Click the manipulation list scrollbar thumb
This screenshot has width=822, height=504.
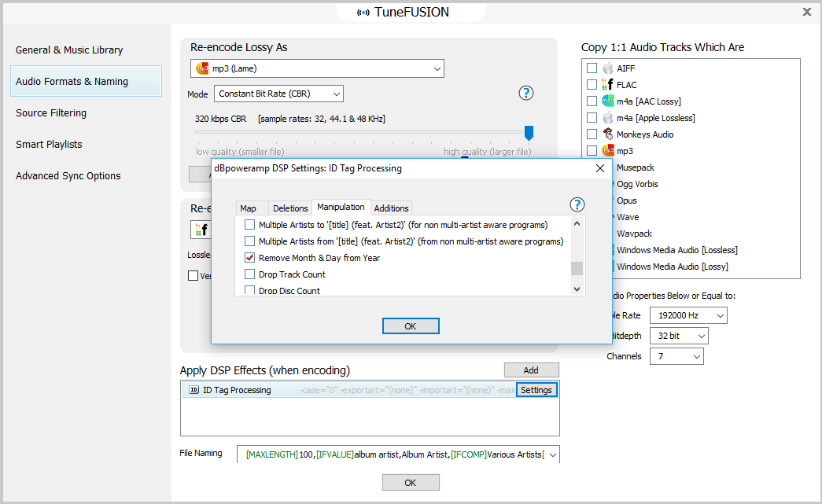coord(577,268)
